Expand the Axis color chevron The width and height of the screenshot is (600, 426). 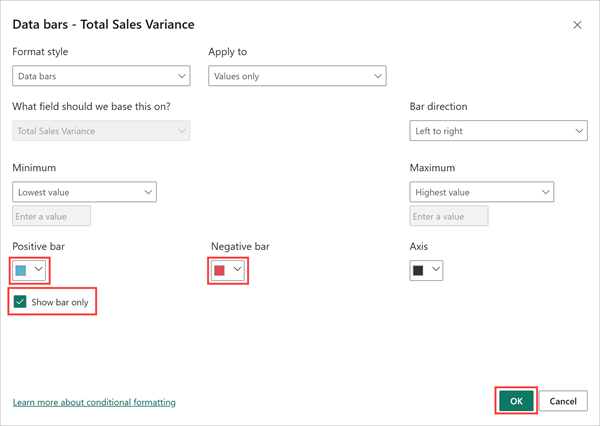[436, 270]
